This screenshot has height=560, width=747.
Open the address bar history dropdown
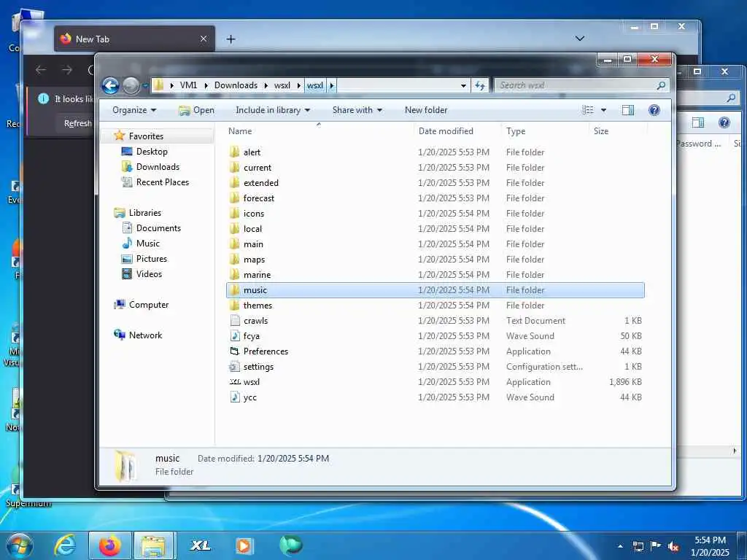pyautogui.click(x=463, y=86)
